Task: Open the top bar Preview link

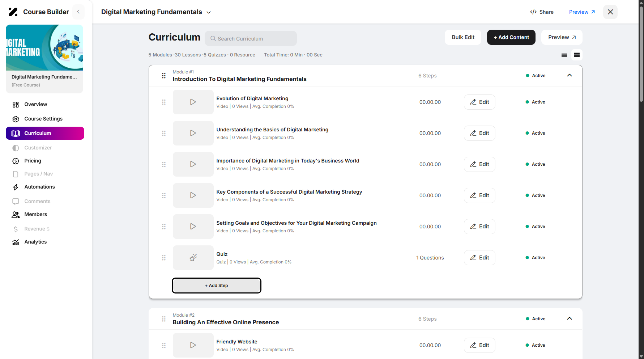Action: [x=582, y=12]
